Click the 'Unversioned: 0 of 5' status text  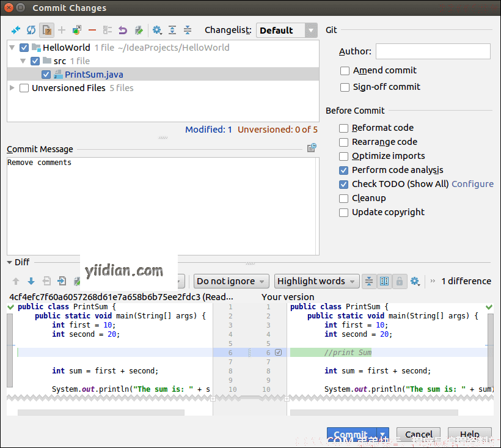(277, 130)
